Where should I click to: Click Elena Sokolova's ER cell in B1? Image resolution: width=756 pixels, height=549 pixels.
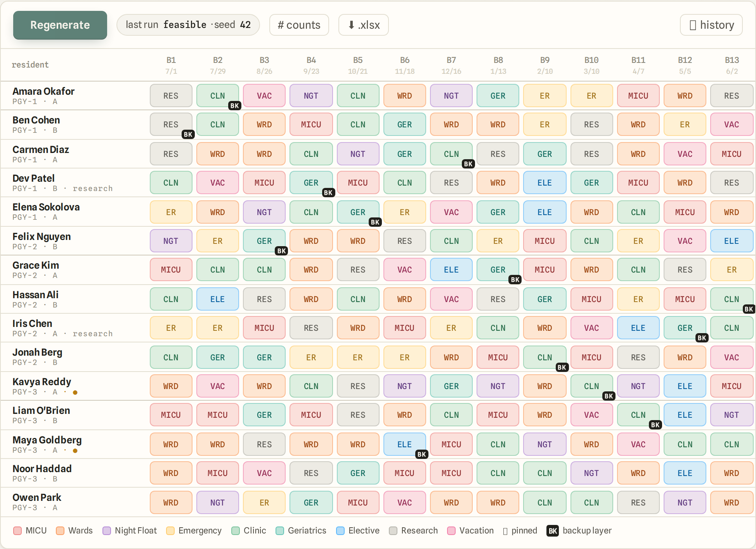click(x=171, y=212)
